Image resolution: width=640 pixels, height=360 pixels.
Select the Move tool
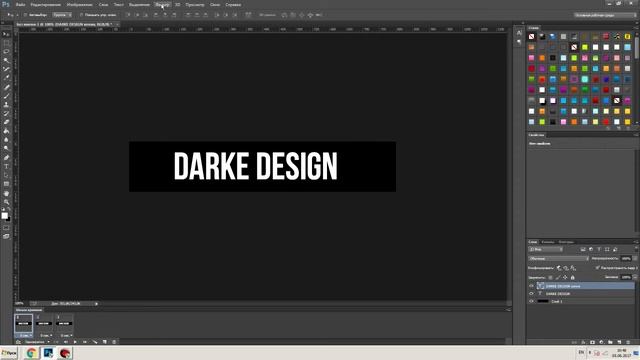coord(6,34)
